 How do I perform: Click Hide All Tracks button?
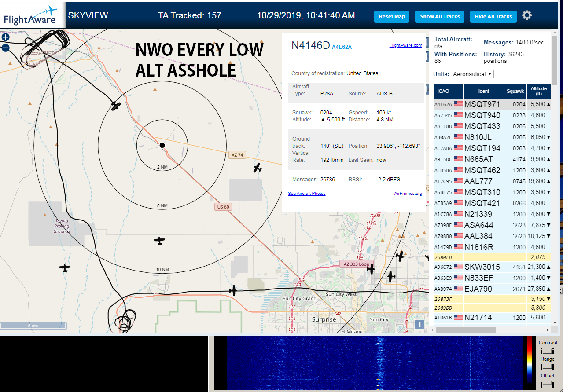point(493,17)
